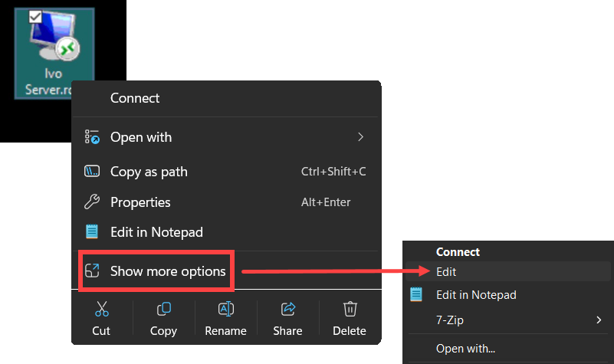Viewport: 614px width, 364px height.
Task: Expand the Open with submenu arrow
Action: click(x=360, y=137)
